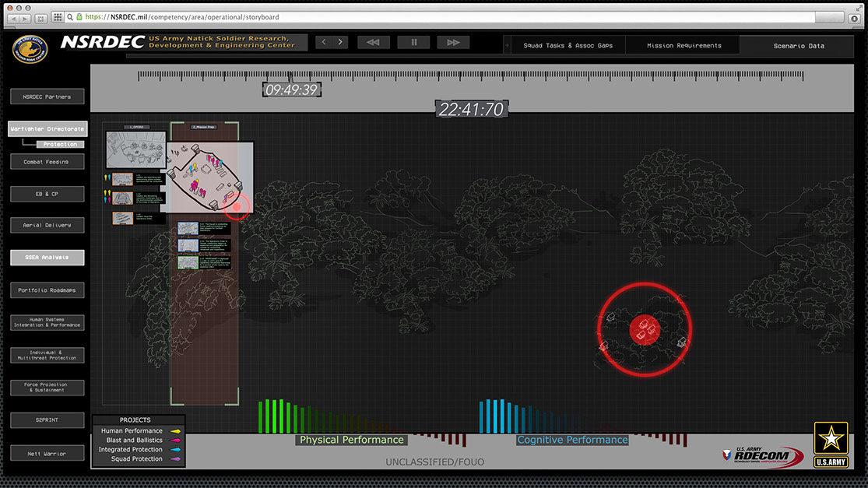Toggle Human Performance yellow project marker
This screenshot has width=868, height=488.
tap(176, 431)
